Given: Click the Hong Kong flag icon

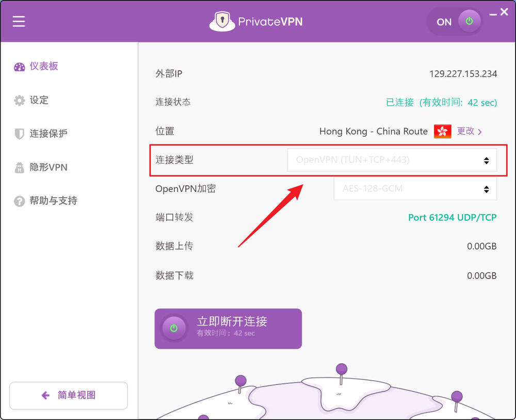Looking at the screenshot, I should coord(442,132).
